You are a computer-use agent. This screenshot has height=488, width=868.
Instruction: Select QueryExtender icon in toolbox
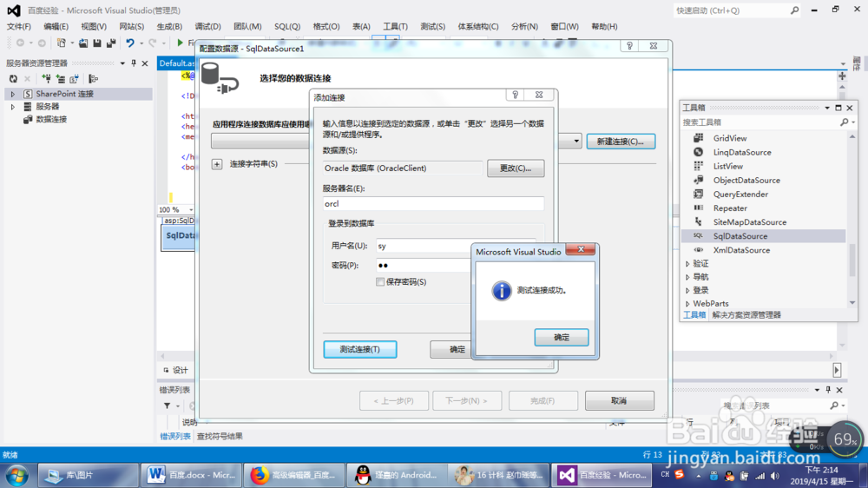click(699, 194)
